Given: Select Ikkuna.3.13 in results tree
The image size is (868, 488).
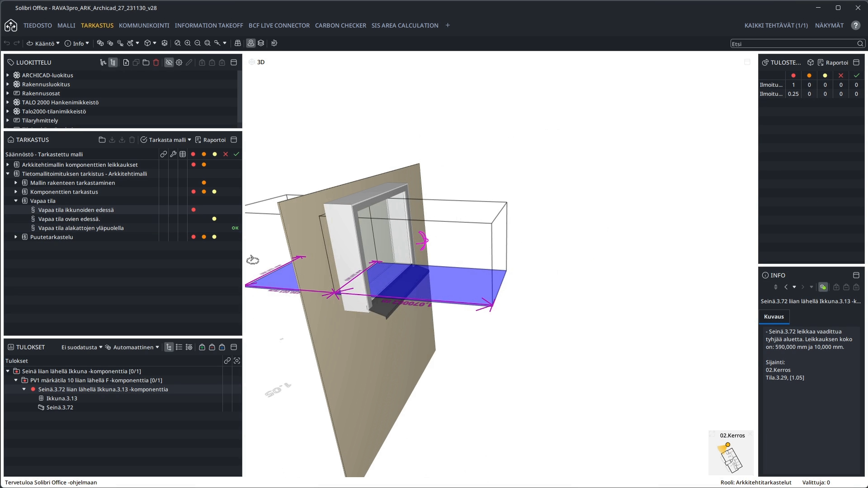Looking at the screenshot, I should coord(62,398).
